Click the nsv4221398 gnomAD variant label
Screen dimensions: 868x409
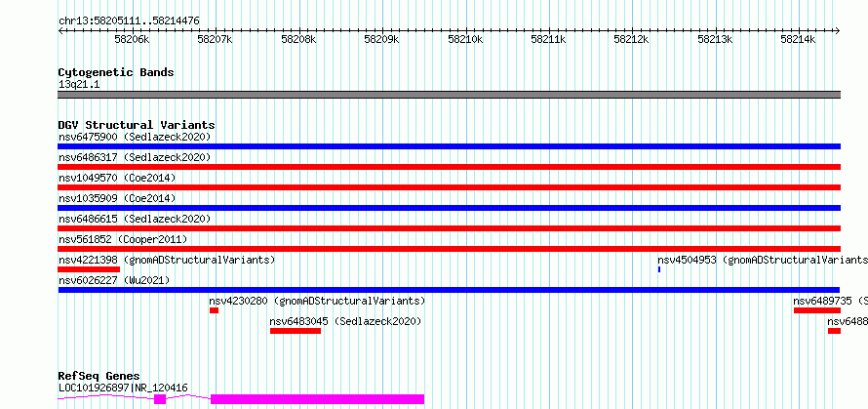(167, 260)
